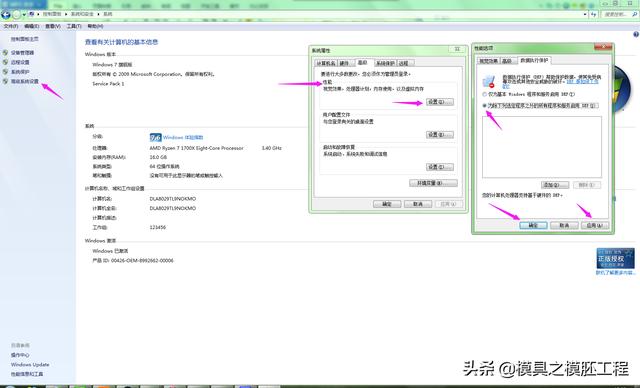The width and height of the screenshot is (640, 388).
Task: Click 取消 in the 系统属性 dialog
Action: coord(418,204)
